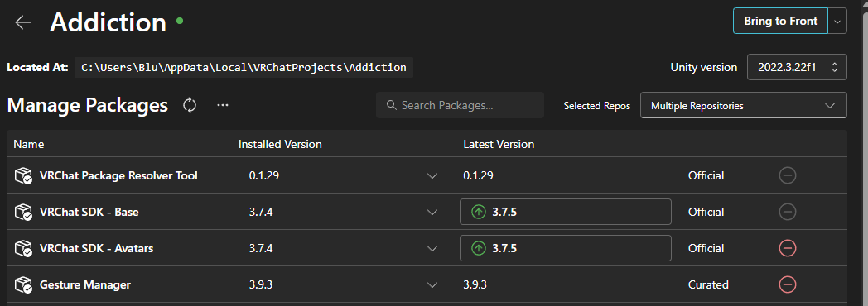Open the Multiple Repositories dropdown
Screen dimensions: 868x306
(744, 105)
